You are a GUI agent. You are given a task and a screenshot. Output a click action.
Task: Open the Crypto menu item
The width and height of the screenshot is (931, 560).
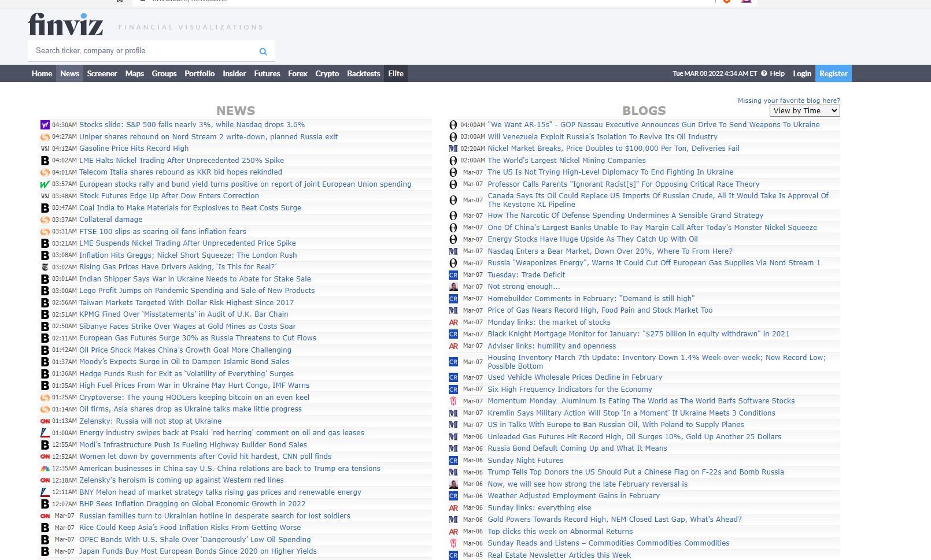327,73
